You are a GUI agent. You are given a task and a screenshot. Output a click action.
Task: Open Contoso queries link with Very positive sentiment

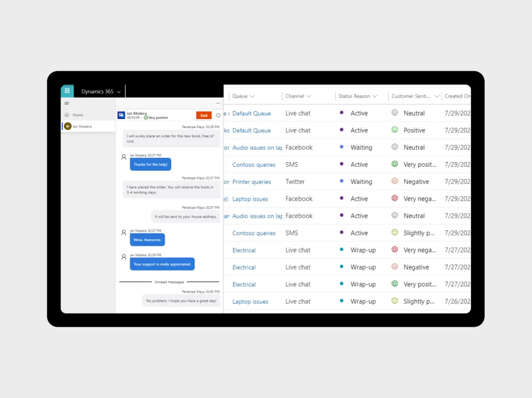254,165
